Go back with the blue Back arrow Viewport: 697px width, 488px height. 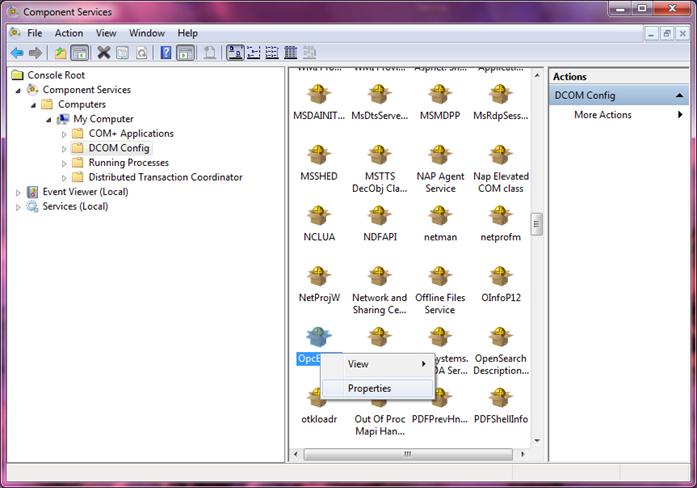coord(17,53)
